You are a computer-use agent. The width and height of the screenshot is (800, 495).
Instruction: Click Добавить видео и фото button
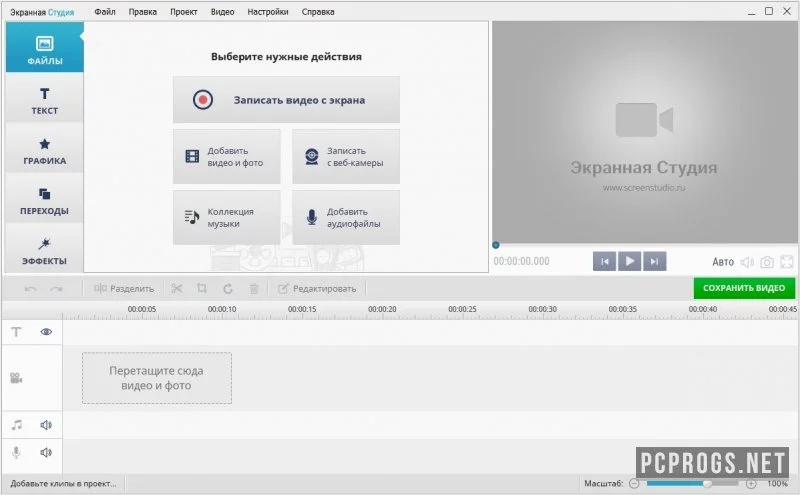227,157
